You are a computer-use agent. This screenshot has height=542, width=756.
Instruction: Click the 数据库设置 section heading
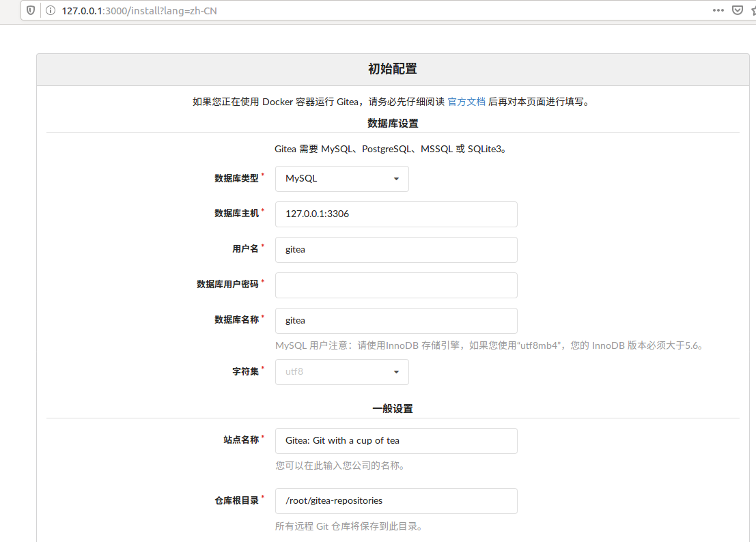pos(393,124)
